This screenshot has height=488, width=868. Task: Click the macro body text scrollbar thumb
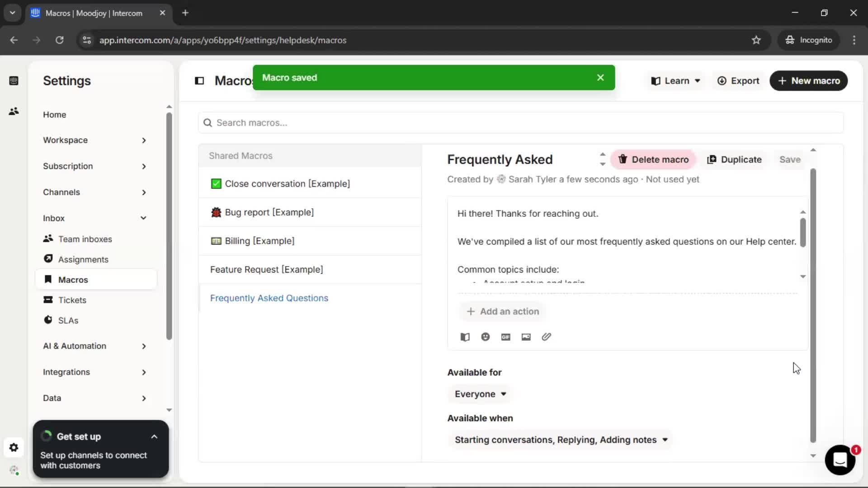coord(803,232)
